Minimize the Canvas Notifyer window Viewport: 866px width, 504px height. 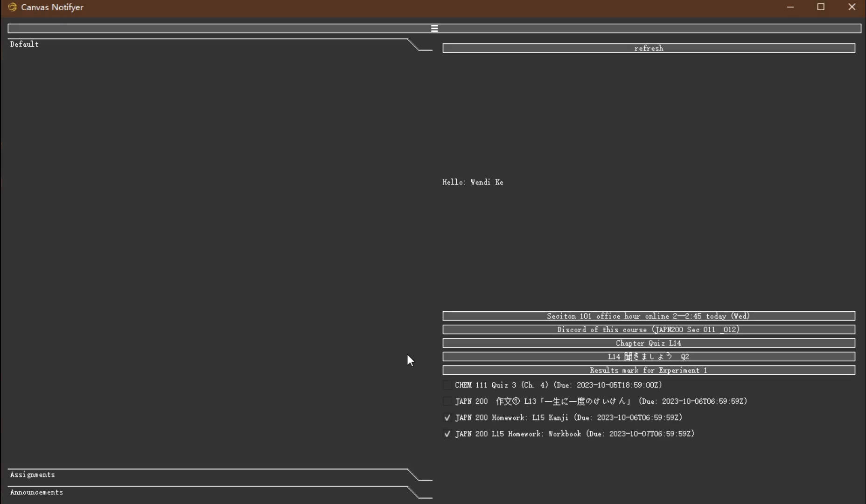790,7
